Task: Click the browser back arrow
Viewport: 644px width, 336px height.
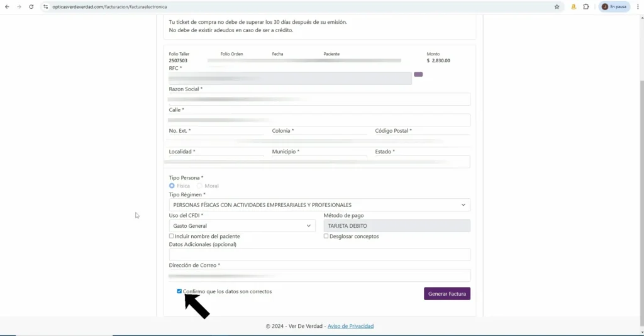Action: tap(7, 6)
